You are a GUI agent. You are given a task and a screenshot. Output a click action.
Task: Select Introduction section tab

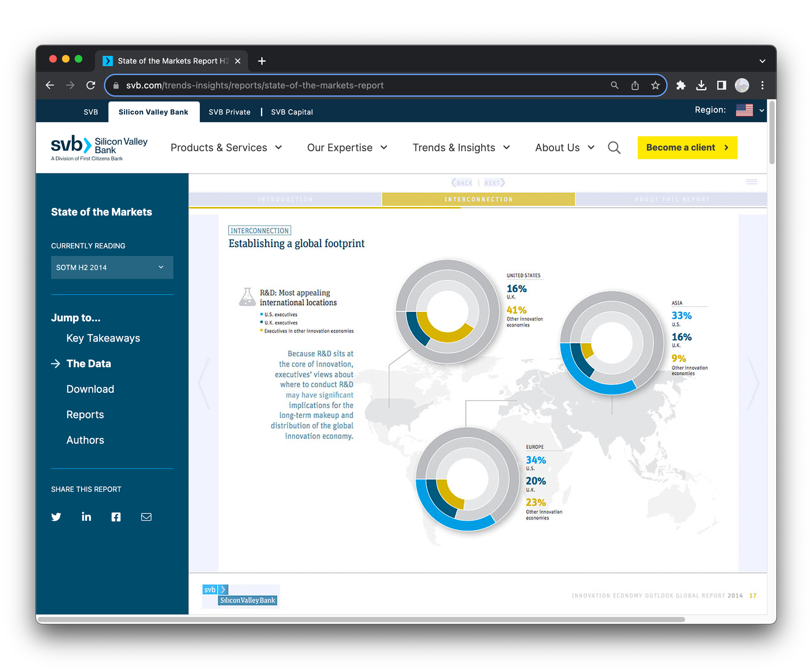tap(285, 199)
